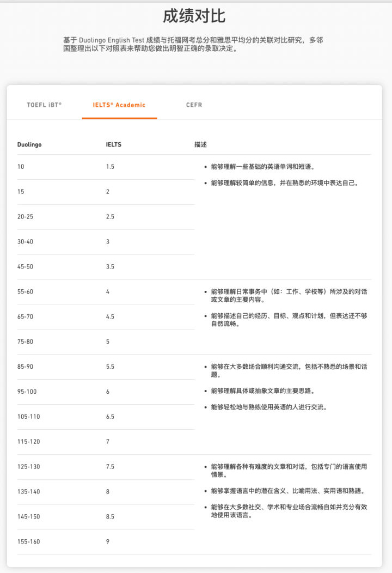The height and width of the screenshot is (573, 392).
Task: Select IELTS score 6.5 cell
Action: [110, 417]
